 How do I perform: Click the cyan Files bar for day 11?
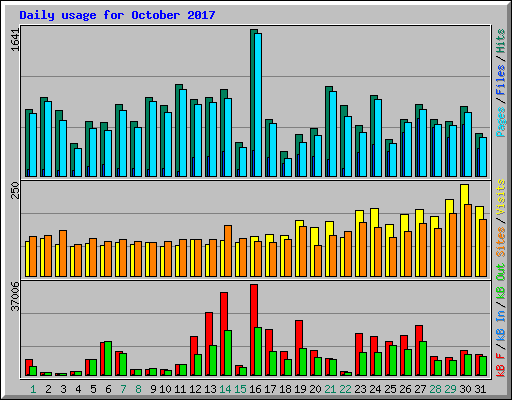point(183,133)
